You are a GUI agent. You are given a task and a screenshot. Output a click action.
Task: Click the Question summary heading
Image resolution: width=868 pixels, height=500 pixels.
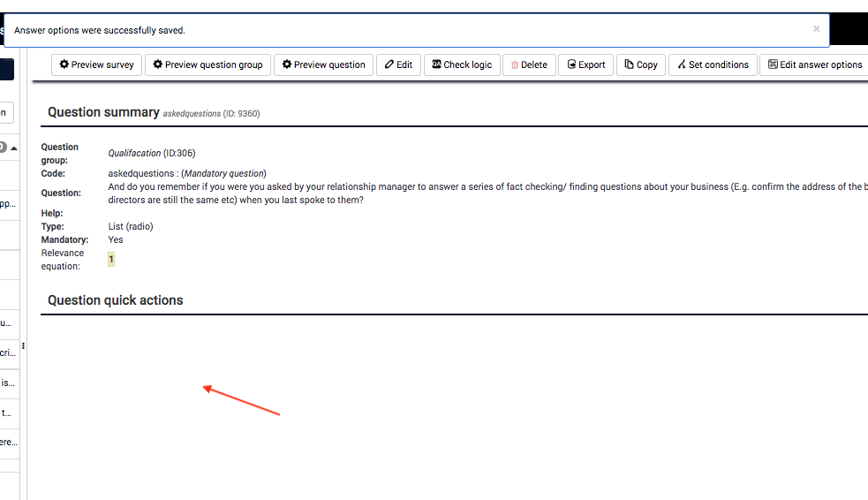[103, 112]
